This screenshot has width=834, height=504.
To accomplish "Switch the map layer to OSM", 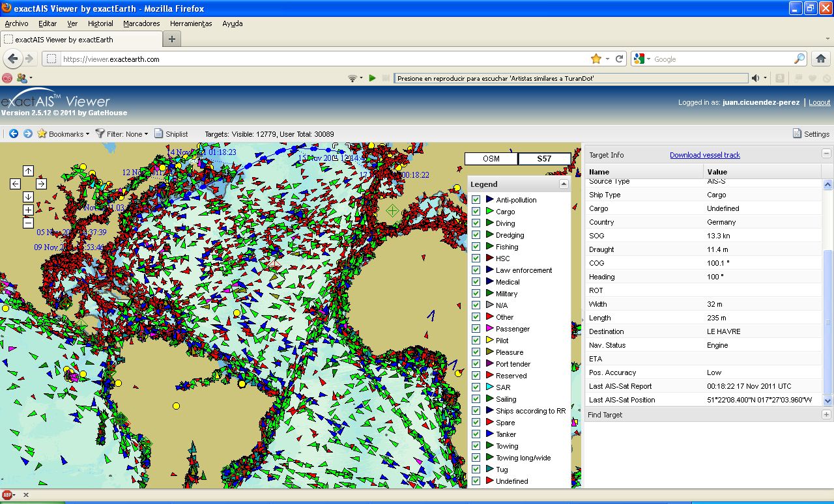I will point(491,159).
